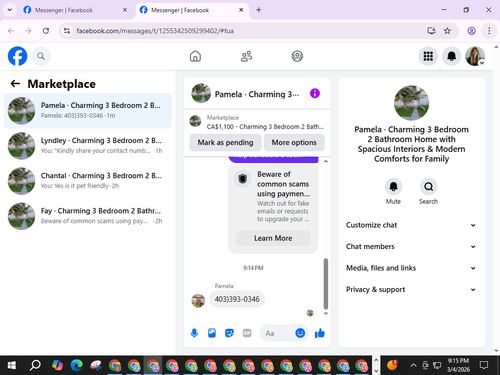Screen dimensions: 500x375
Task: Choose a sticker icon in composer
Action: 229,333
